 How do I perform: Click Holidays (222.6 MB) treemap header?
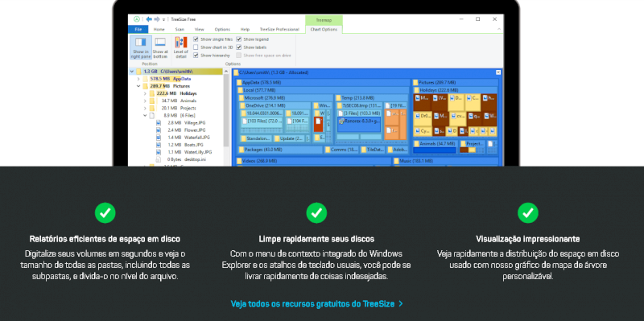pyautogui.click(x=455, y=90)
